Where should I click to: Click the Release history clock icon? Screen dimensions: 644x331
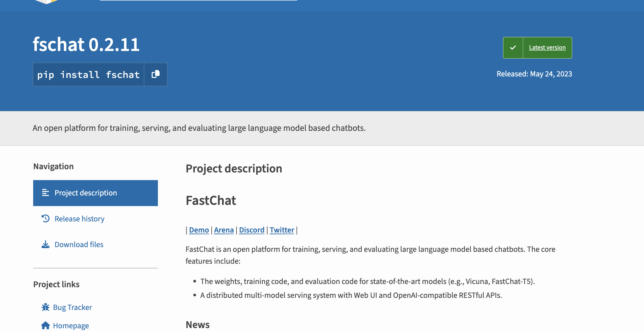[46, 219]
